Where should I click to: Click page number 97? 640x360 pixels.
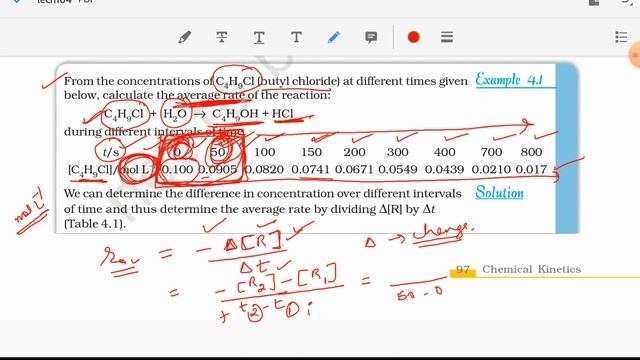pyautogui.click(x=463, y=269)
